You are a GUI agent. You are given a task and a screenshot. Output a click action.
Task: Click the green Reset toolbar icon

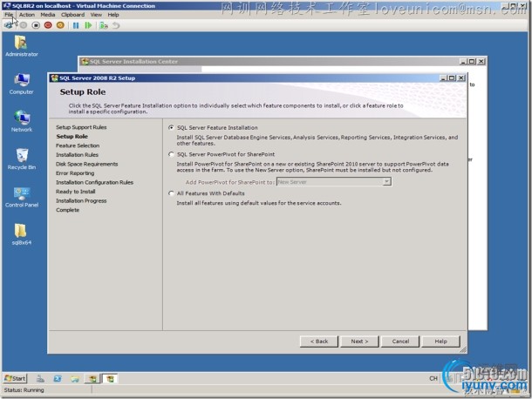tap(88, 25)
